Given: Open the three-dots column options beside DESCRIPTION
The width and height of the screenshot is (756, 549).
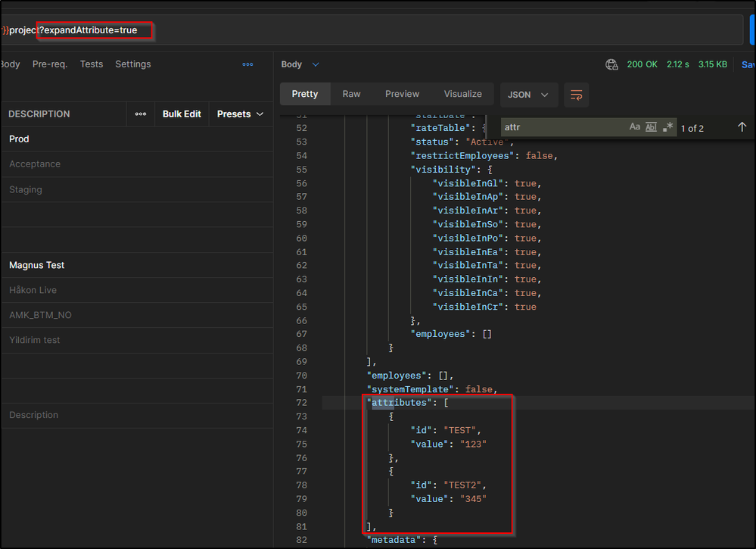Looking at the screenshot, I should click(141, 114).
